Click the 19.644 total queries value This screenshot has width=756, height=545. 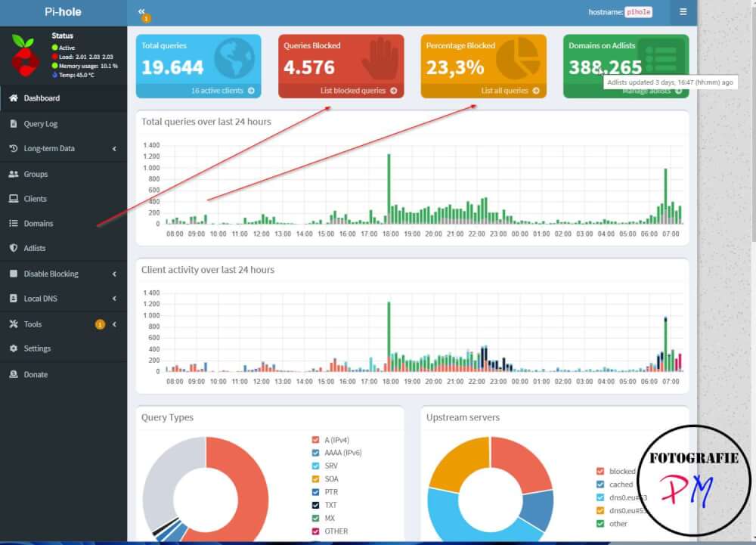172,67
